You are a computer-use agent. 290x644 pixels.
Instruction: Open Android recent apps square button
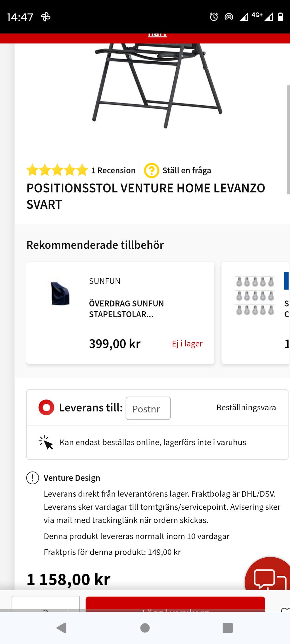(x=227, y=628)
